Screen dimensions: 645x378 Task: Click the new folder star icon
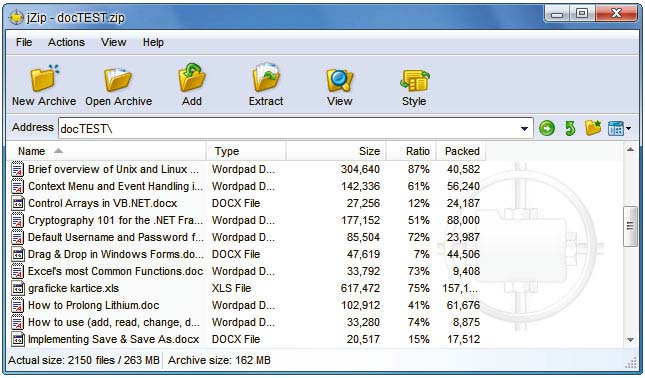[x=593, y=128]
